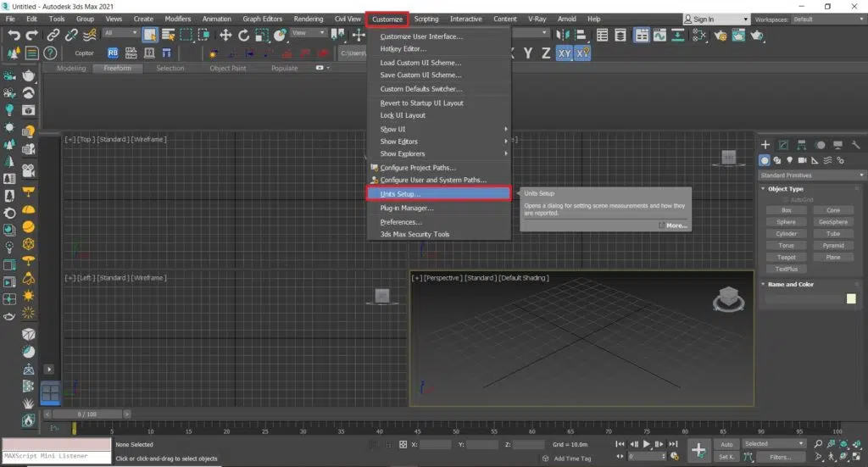Click the object color swatch in Name and Color
This screenshot has height=467, width=868.
(850, 298)
